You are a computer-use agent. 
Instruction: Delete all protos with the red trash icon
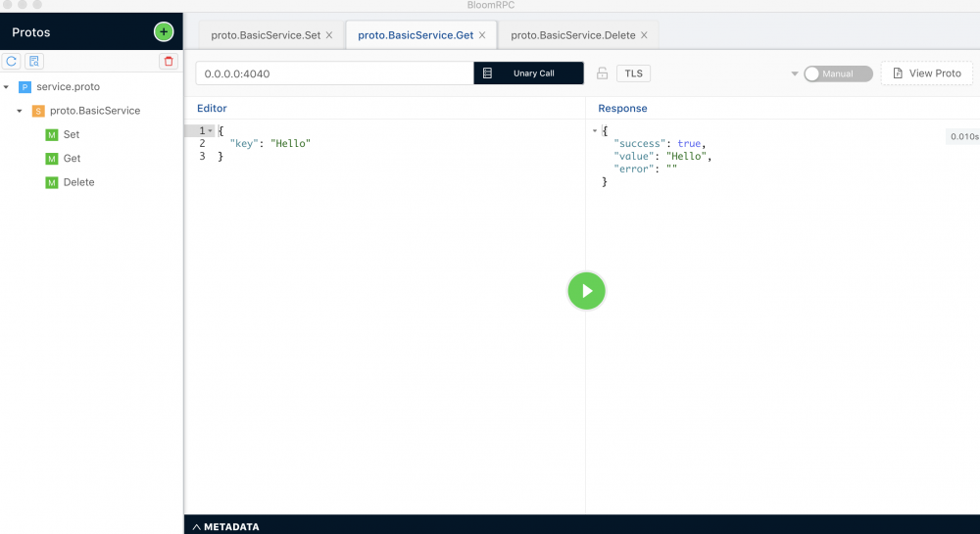point(169,61)
